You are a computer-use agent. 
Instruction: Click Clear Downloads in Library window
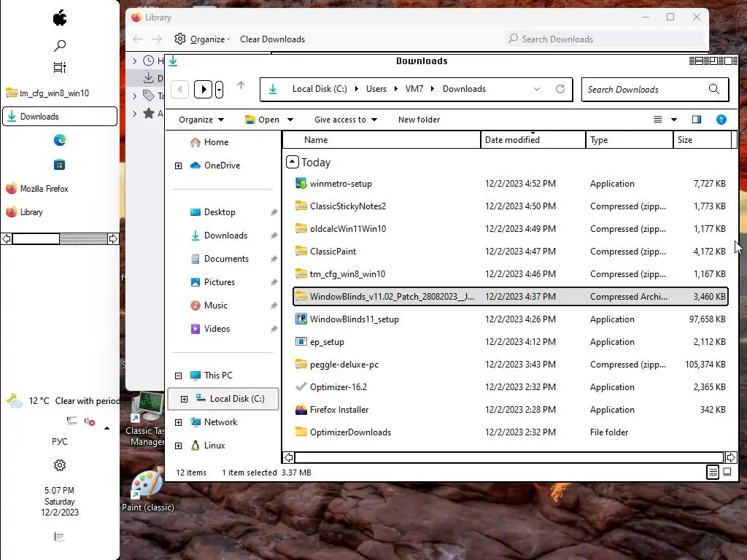[273, 39]
